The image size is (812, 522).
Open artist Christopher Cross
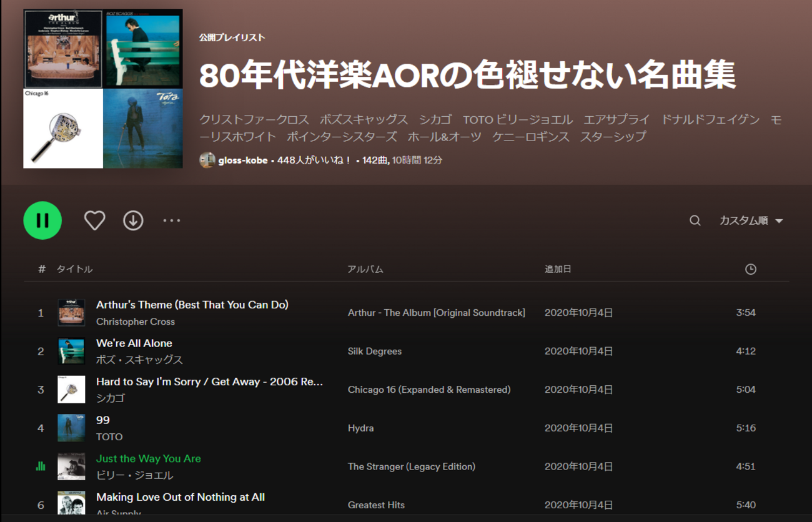[136, 322]
